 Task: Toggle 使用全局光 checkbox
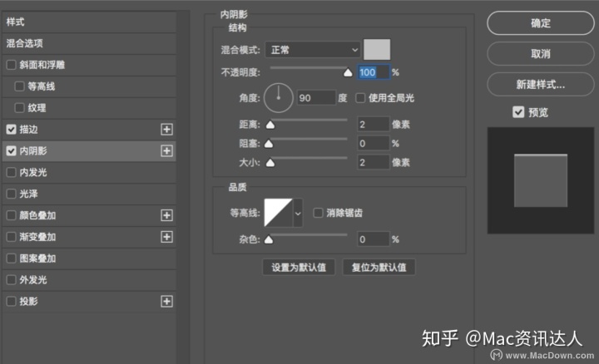coord(360,98)
